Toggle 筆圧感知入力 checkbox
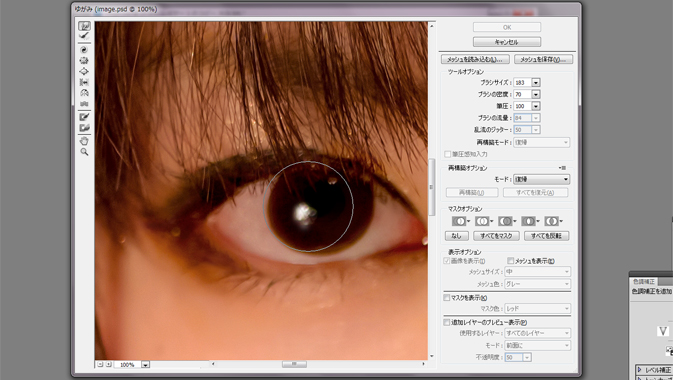 (x=448, y=154)
